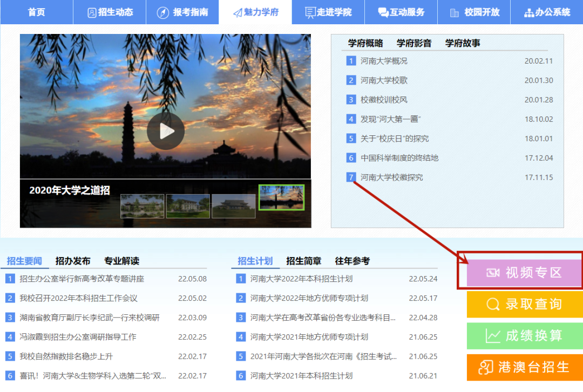Click the compass icon beside 报考指南
Image resolution: width=583 pixels, height=392 pixels.
point(163,12)
